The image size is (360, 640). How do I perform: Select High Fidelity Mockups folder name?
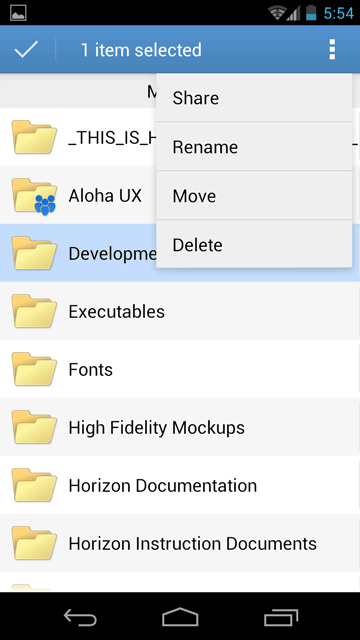click(156, 428)
